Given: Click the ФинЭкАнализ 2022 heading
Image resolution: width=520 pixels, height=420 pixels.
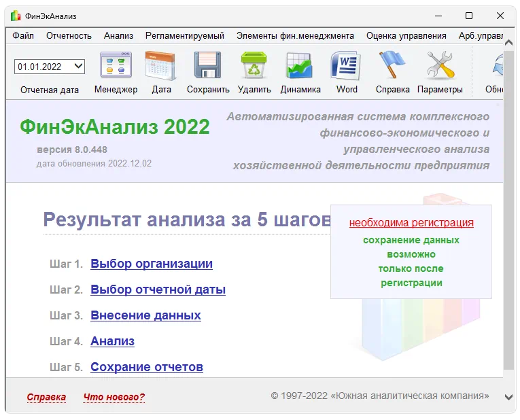Looking at the screenshot, I should pyautogui.click(x=115, y=126).
